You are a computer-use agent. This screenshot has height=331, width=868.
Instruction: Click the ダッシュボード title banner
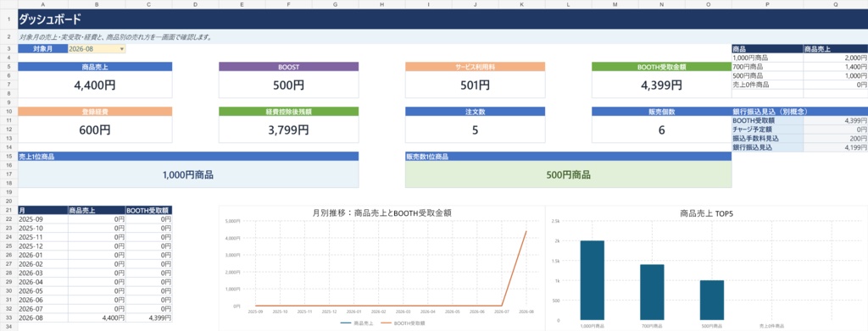[x=442, y=19]
